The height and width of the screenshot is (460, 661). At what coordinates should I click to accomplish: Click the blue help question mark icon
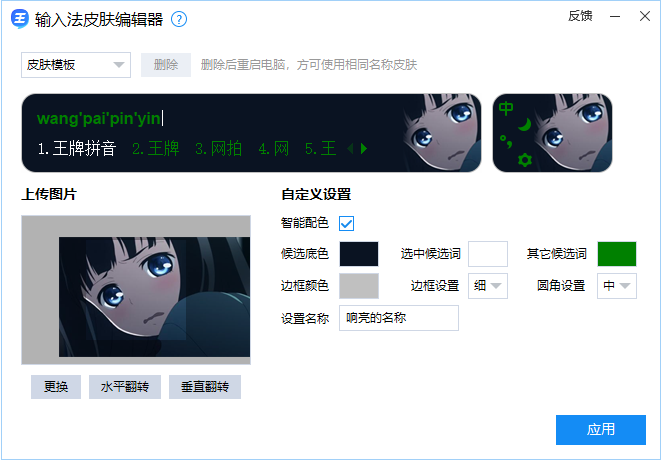click(179, 19)
